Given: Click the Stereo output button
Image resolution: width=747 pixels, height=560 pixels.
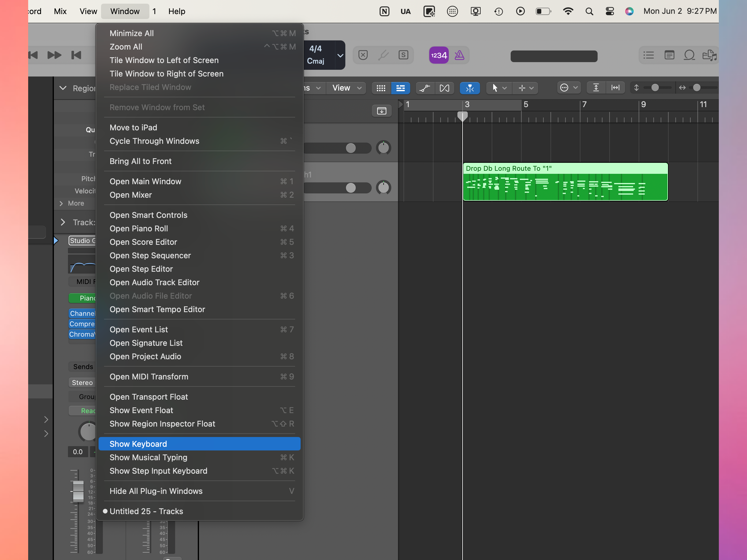Looking at the screenshot, I should (x=82, y=383).
